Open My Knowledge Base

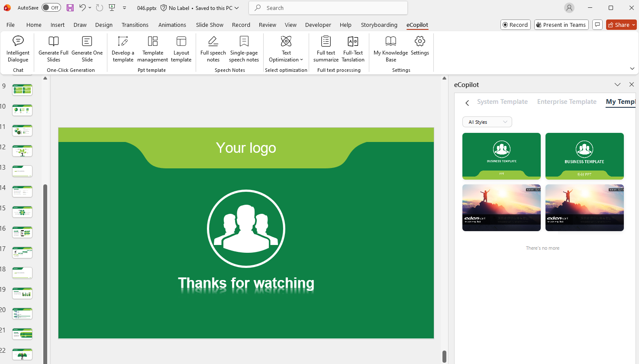click(390, 49)
